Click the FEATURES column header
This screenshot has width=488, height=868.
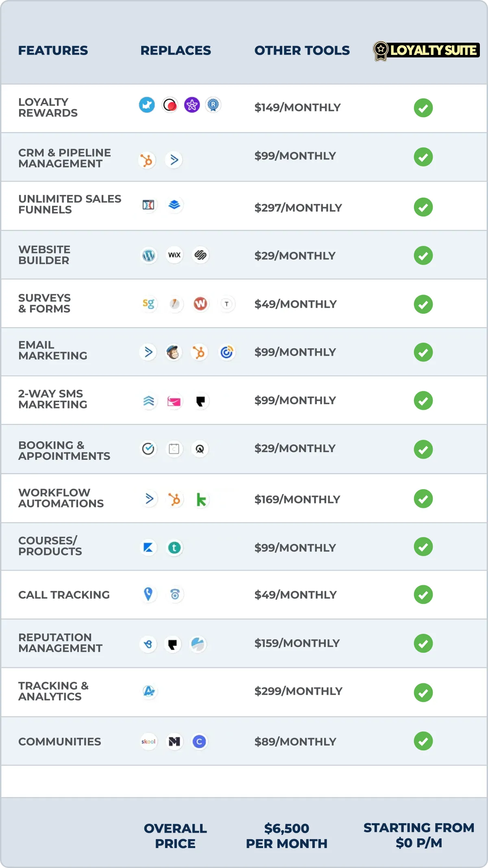[53, 50]
